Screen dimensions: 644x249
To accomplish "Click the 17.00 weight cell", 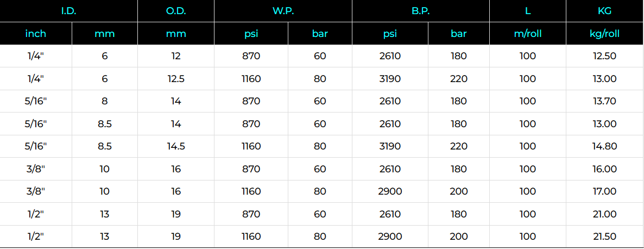I will click(605, 191).
